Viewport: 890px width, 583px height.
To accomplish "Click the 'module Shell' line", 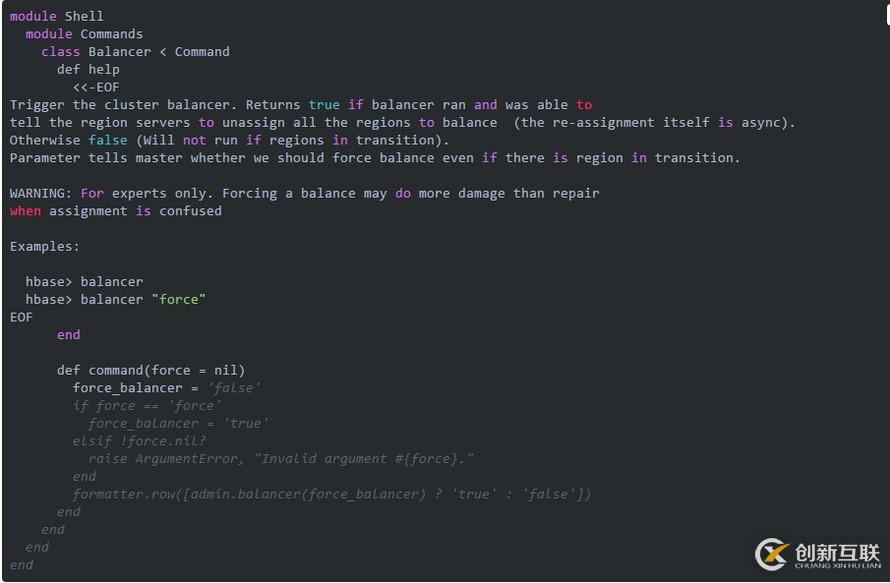I will 57,16.
